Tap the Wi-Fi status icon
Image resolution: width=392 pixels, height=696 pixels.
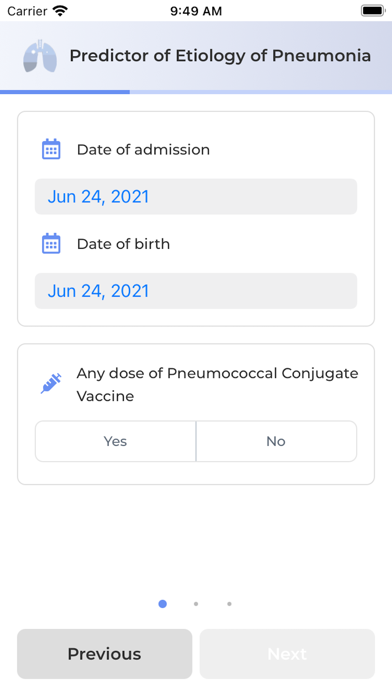pyautogui.click(x=60, y=11)
